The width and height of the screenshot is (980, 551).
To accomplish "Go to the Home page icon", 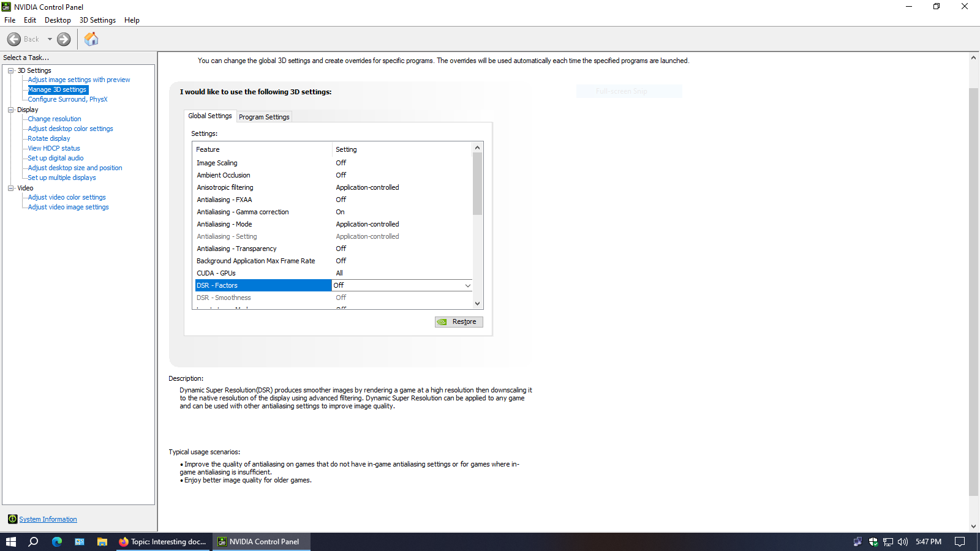I will [91, 39].
